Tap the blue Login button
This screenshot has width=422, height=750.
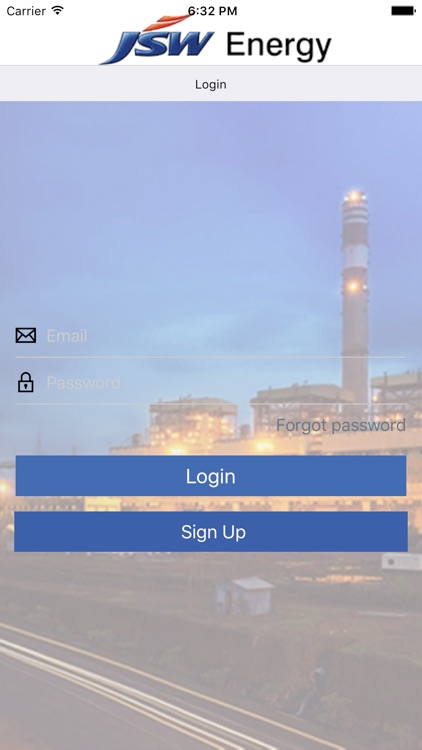(x=211, y=476)
